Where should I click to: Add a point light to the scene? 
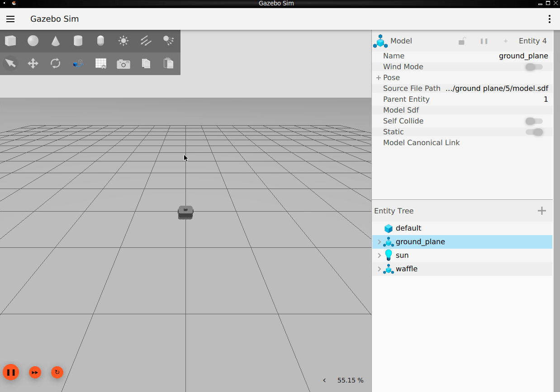(123, 41)
